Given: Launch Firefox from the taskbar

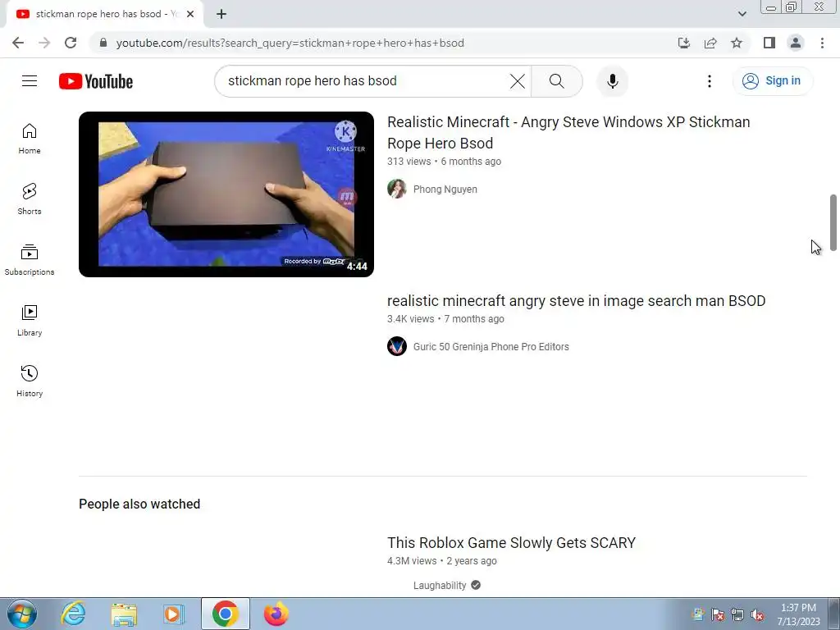Looking at the screenshot, I should tap(276, 614).
